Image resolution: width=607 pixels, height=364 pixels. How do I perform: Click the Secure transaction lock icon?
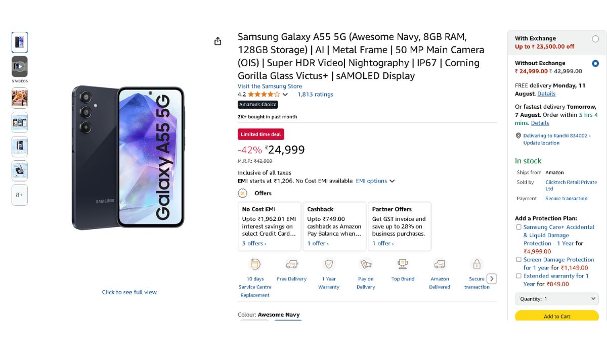click(x=476, y=264)
